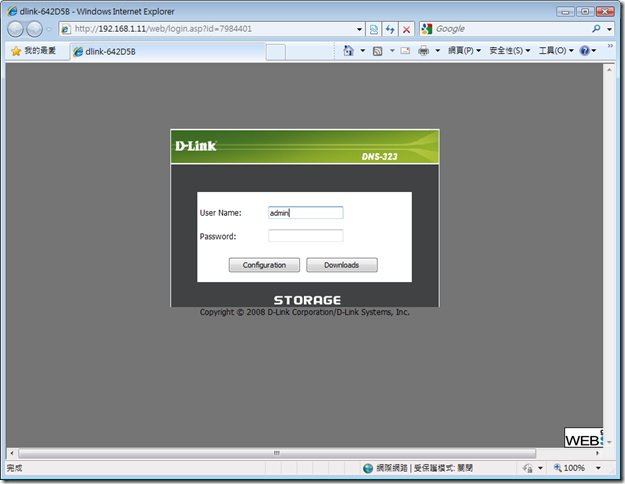This screenshot has height=484, width=625.
Task: Select the dlink-642D5B tab
Action: [x=167, y=51]
